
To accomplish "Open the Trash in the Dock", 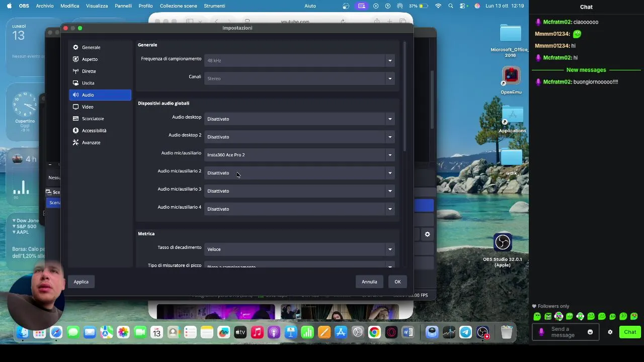I will click(x=507, y=332).
